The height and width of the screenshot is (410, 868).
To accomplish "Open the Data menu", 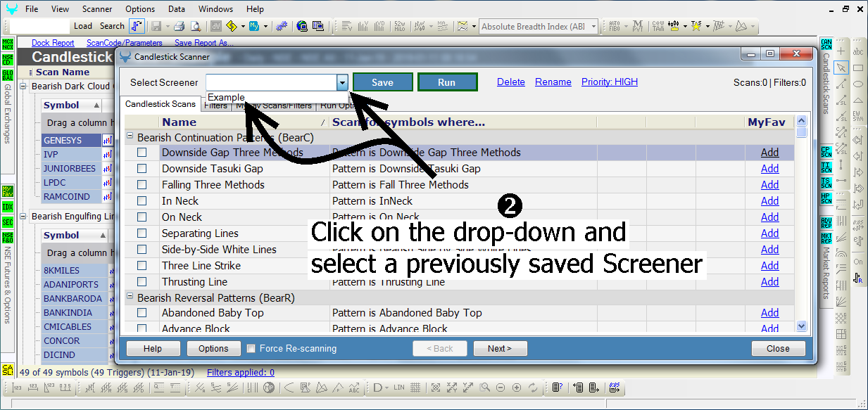I will [x=177, y=9].
